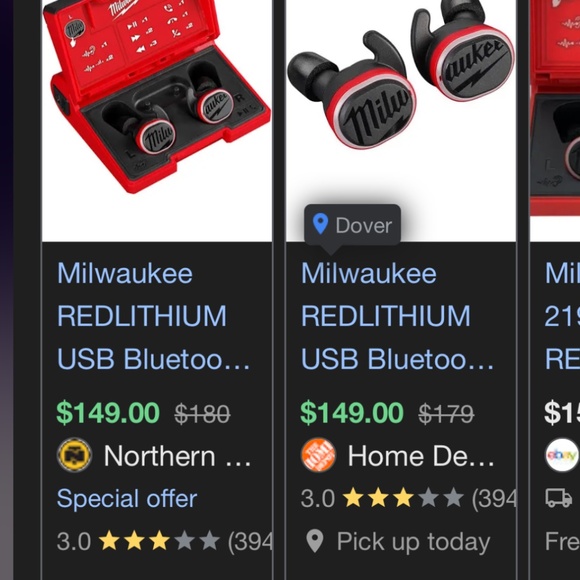Image resolution: width=580 pixels, height=580 pixels.
Task: Click the $149.00 price with $180 strikethrough
Action: click(108, 413)
